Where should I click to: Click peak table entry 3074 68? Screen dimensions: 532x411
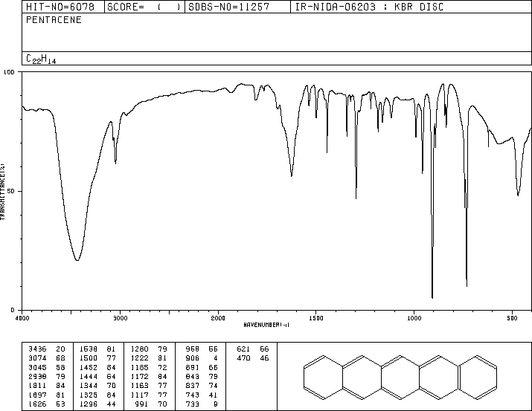46,357
